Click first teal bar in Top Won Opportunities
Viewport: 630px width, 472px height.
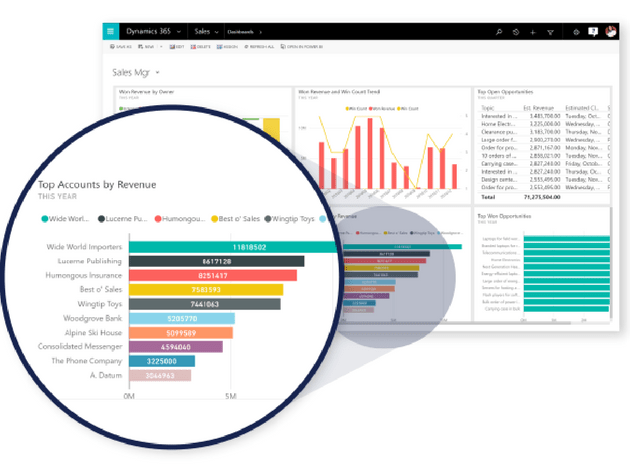pos(567,239)
